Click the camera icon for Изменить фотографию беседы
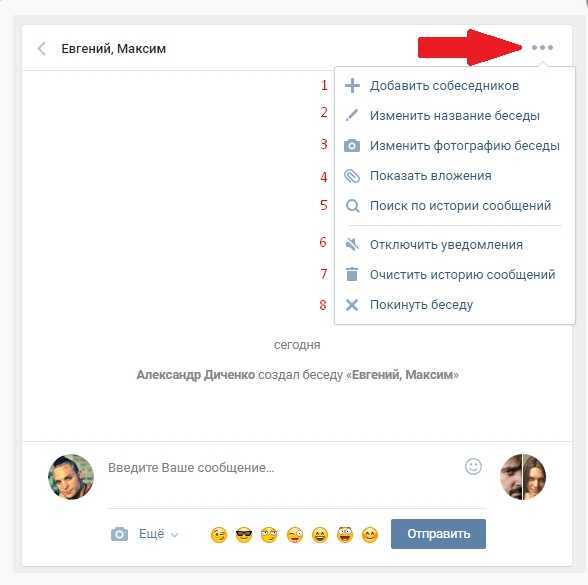The height and width of the screenshot is (585, 588). coord(352,146)
